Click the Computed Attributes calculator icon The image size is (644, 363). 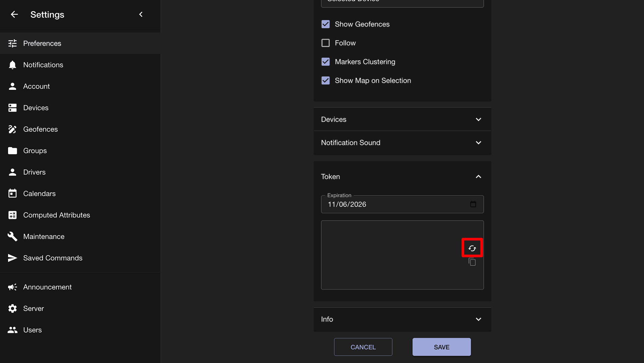[x=12, y=215]
